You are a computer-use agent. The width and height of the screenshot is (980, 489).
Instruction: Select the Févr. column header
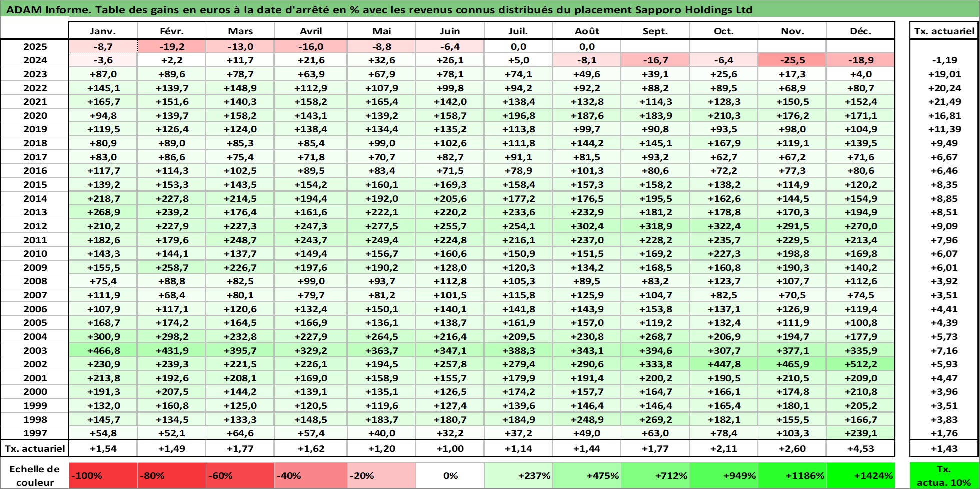pos(172,31)
